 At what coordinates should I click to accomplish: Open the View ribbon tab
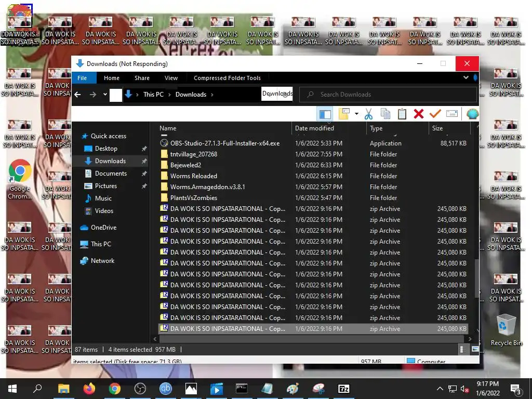(171, 78)
